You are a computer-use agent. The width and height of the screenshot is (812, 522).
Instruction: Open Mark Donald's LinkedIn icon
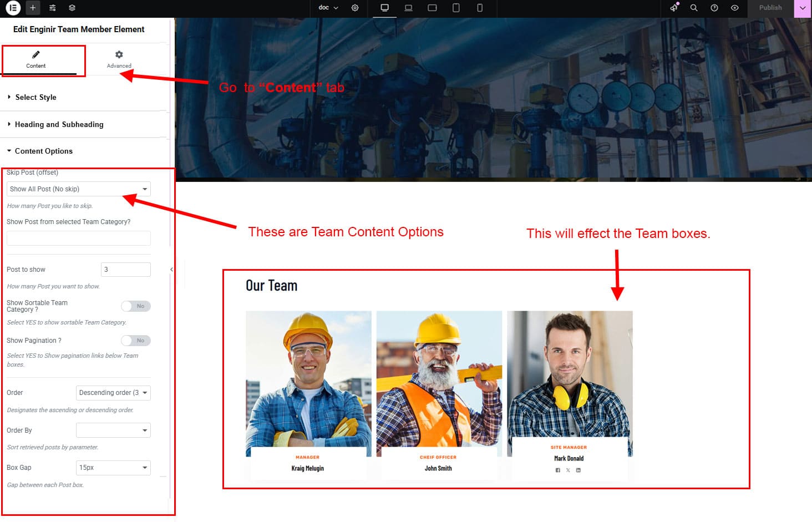pyautogui.click(x=578, y=470)
